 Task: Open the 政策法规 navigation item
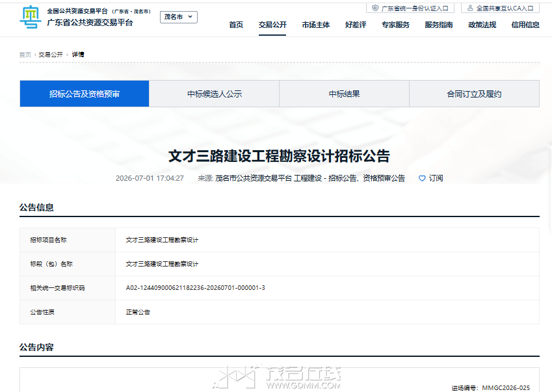pos(482,25)
